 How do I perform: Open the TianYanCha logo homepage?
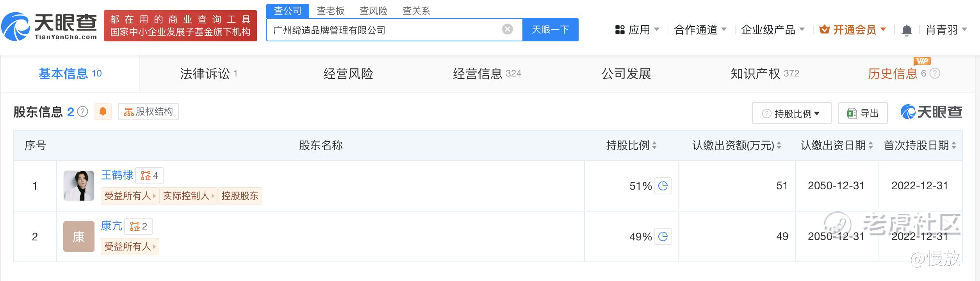pyautogui.click(x=49, y=26)
